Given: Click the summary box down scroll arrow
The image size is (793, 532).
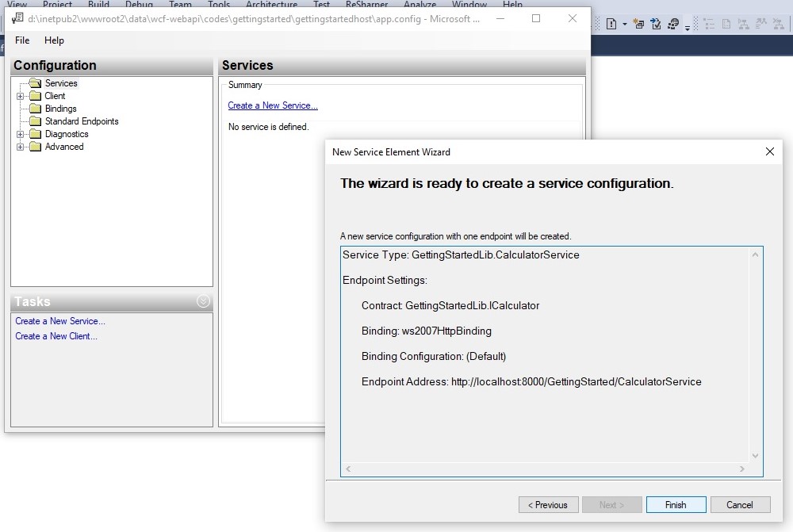Looking at the screenshot, I should click(x=755, y=456).
